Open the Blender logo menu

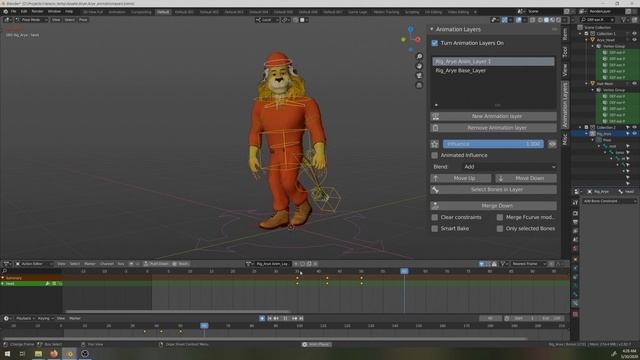coord(5,11)
